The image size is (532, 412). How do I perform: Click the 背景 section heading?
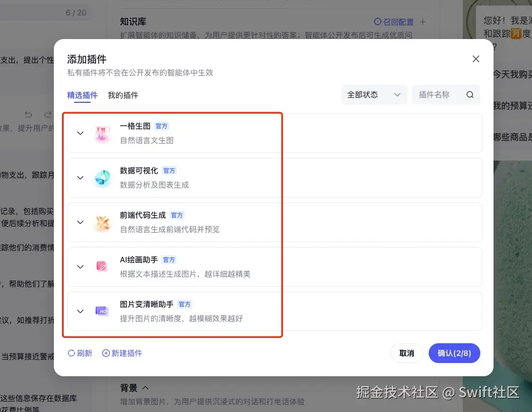pos(129,388)
